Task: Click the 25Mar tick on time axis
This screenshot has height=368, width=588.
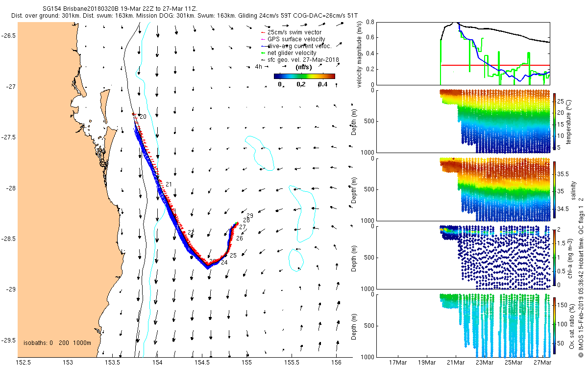Action: point(514,363)
